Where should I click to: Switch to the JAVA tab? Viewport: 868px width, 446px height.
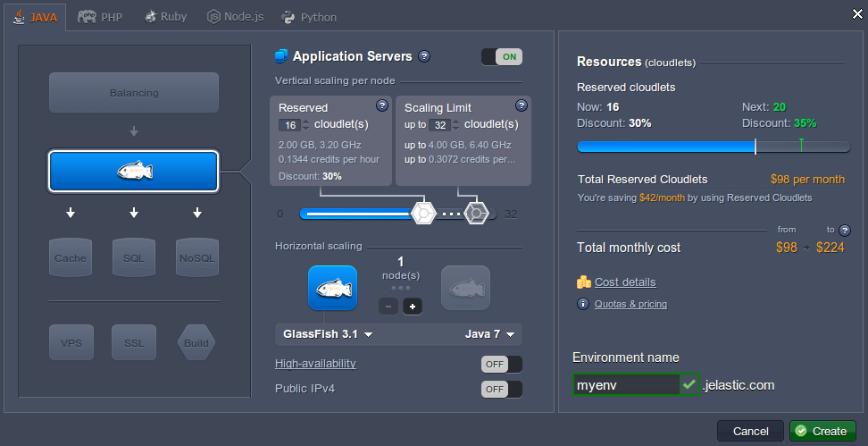36,17
